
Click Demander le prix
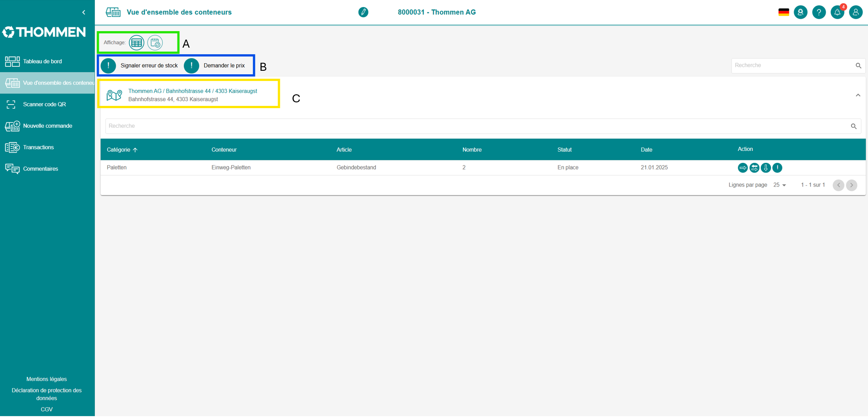pos(214,65)
